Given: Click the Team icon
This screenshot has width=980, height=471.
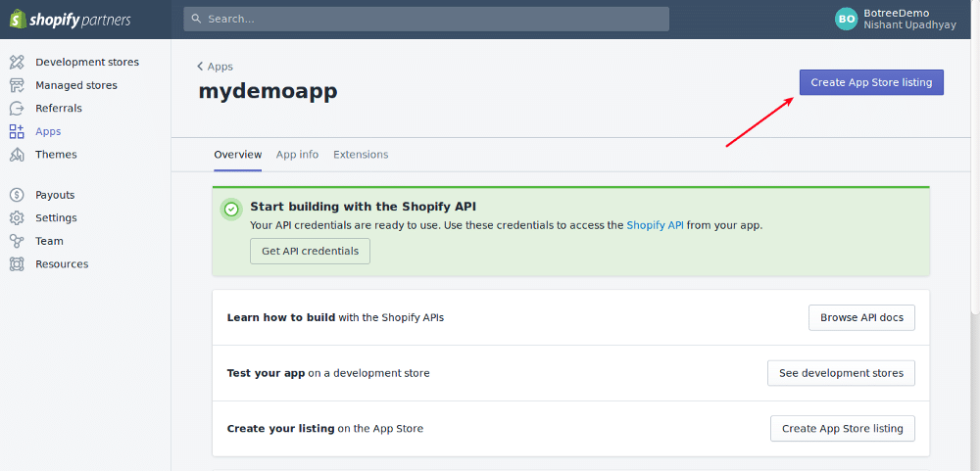Looking at the screenshot, I should point(17,241).
